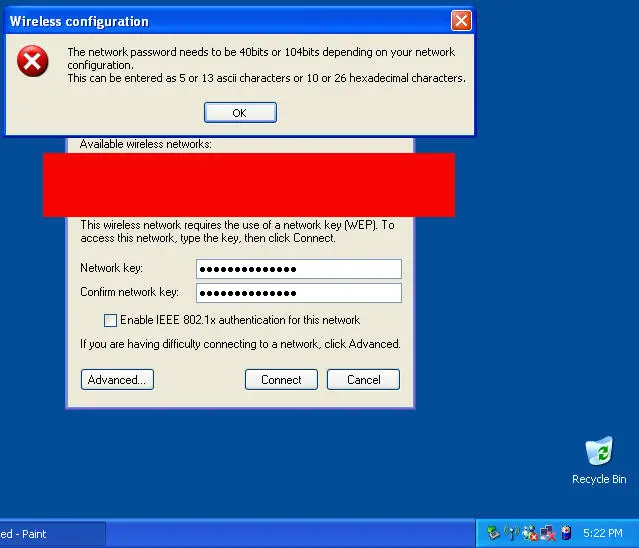Click the Recycle Bin desktop icon
The height and width of the screenshot is (548, 639).
tap(599, 460)
